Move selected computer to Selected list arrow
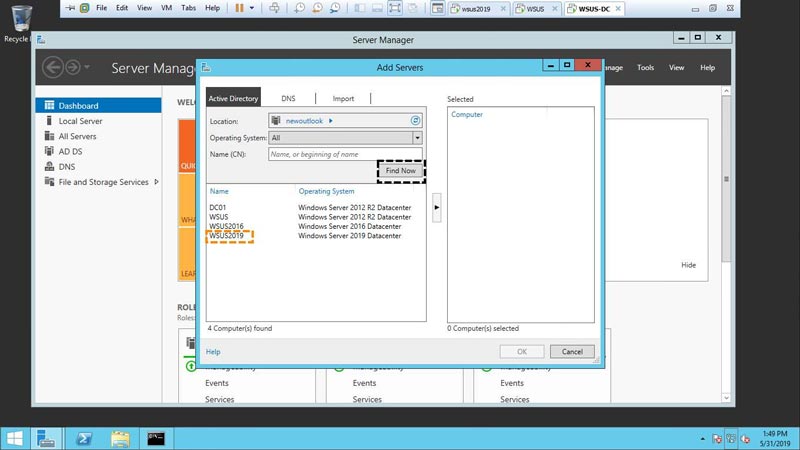This screenshot has width=800, height=450. point(437,207)
